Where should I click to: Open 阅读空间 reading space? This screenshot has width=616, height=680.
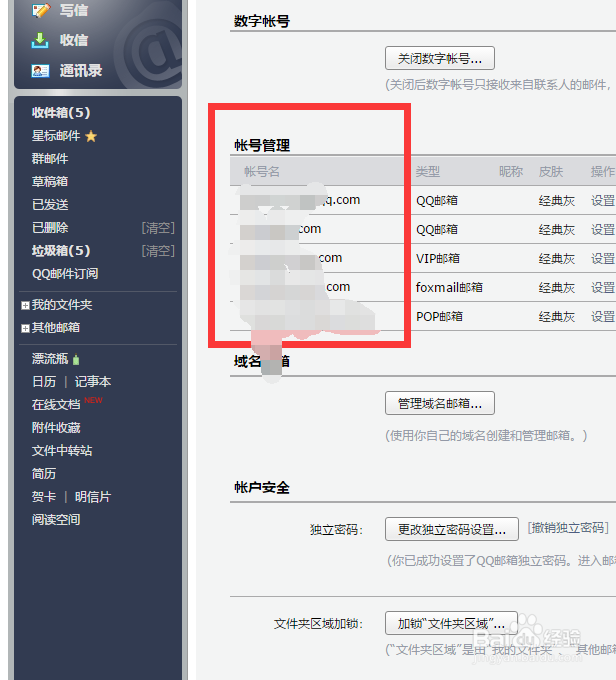coord(56,520)
